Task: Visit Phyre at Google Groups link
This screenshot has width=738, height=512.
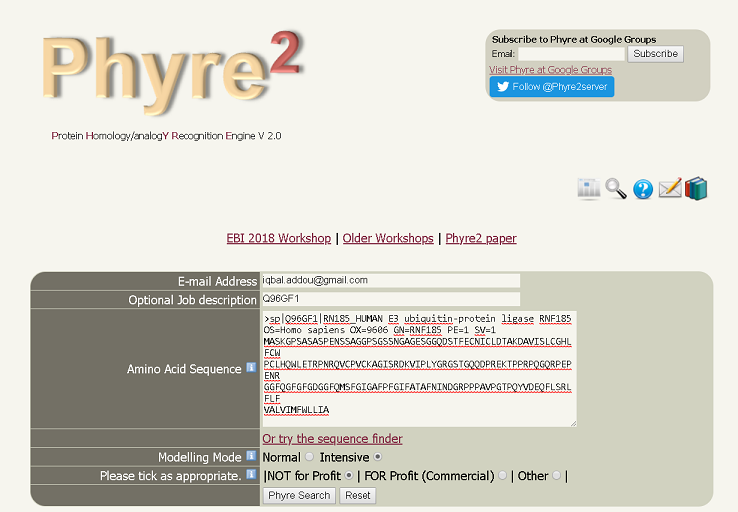Action: [x=550, y=70]
